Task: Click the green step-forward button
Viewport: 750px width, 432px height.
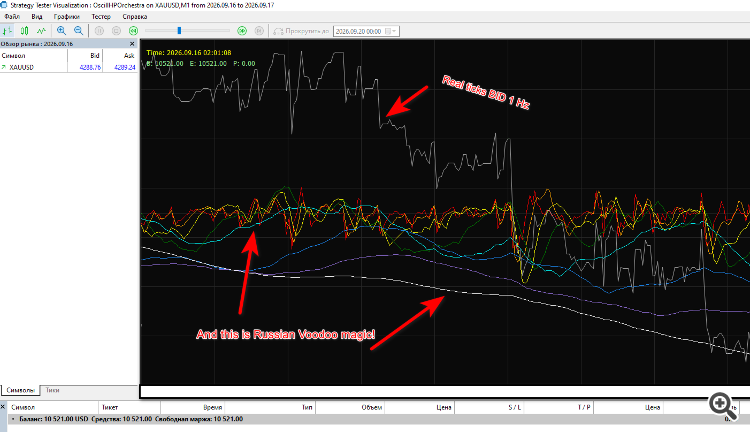Action: 242,31
